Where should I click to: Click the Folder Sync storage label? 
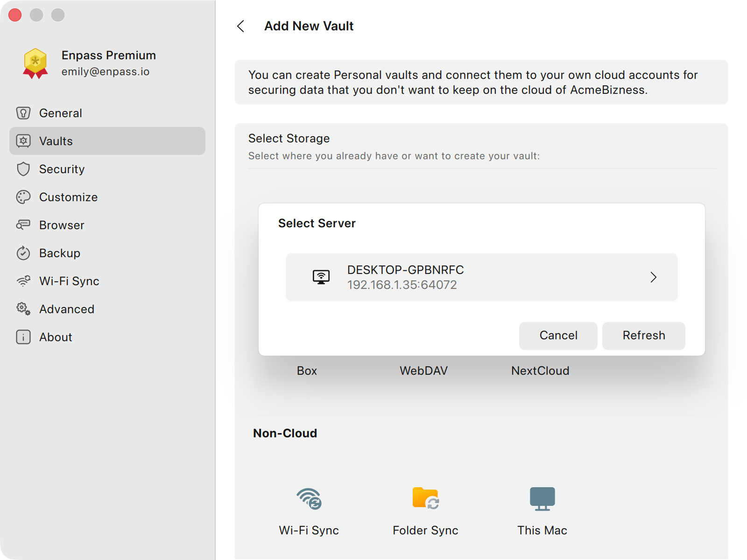[x=425, y=531]
